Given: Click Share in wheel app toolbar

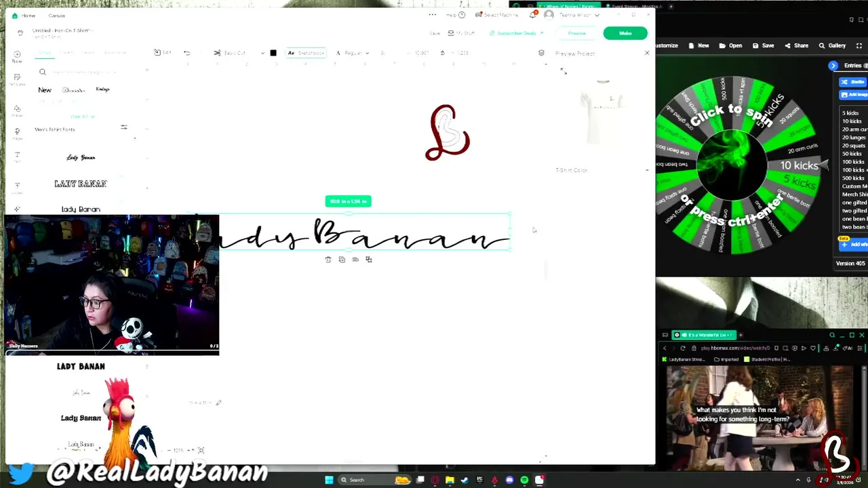Looking at the screenshot, I should [796, 45].
